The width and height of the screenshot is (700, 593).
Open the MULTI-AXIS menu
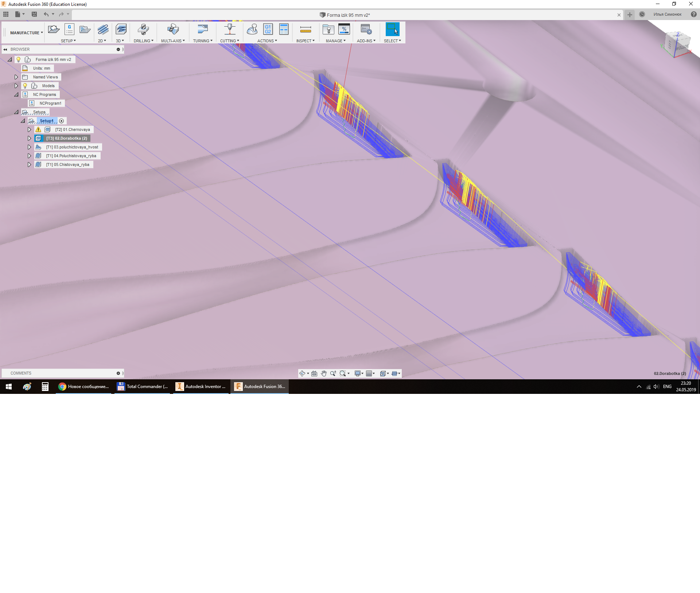point(173,41)
